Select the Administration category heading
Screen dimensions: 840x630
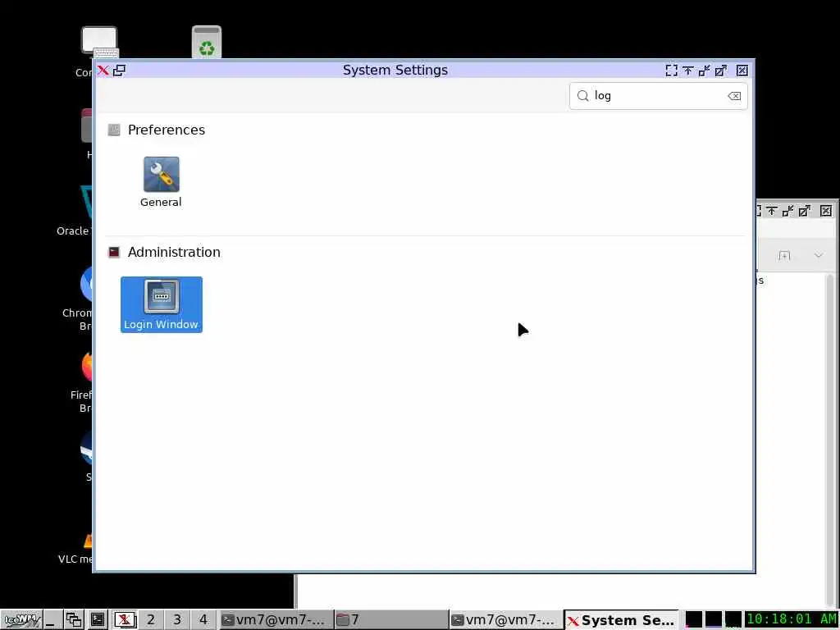(174, 252)
